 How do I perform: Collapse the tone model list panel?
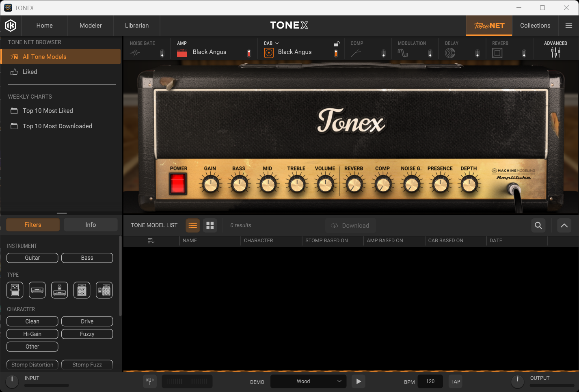pos(564,225)
